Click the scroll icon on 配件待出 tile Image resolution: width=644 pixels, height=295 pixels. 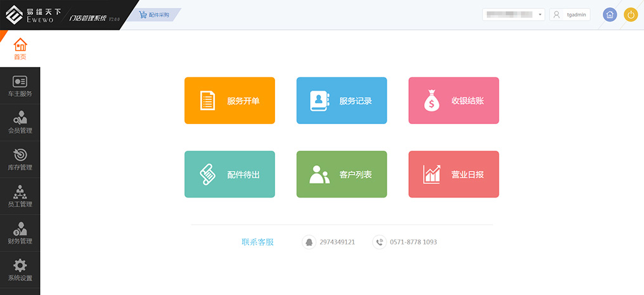[208, 174]
